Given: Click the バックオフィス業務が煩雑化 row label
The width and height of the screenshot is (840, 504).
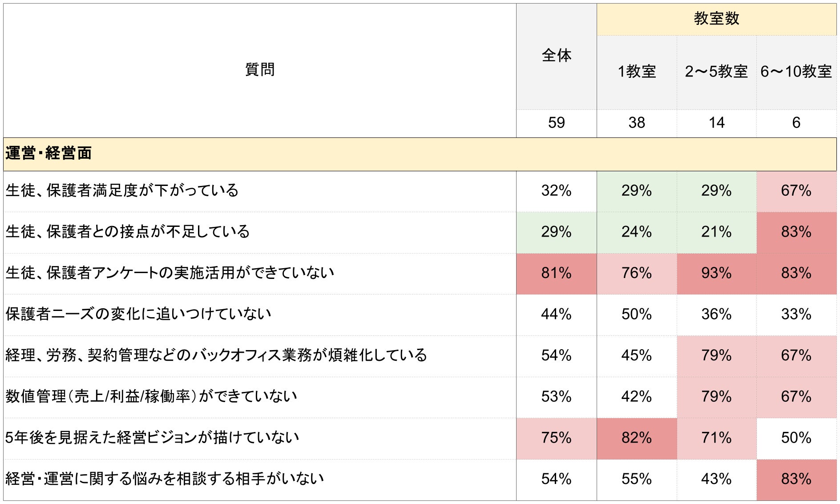Looking at the screenshot, I should pos(216,355).
